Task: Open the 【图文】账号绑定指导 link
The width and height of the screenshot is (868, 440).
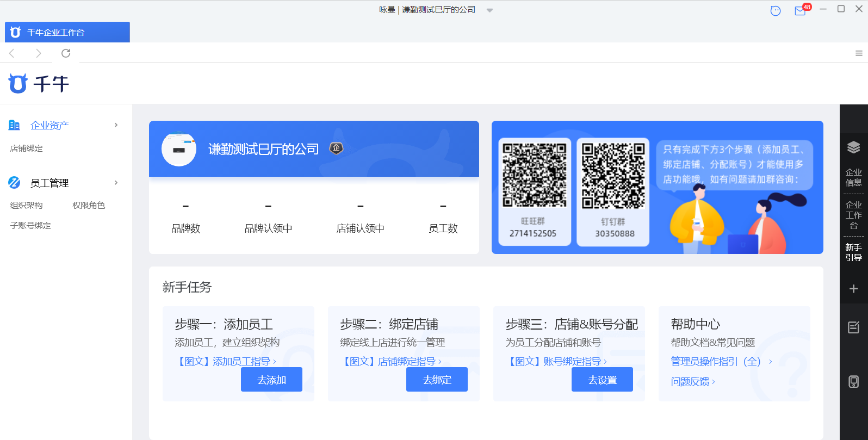Action: (556, 361)
